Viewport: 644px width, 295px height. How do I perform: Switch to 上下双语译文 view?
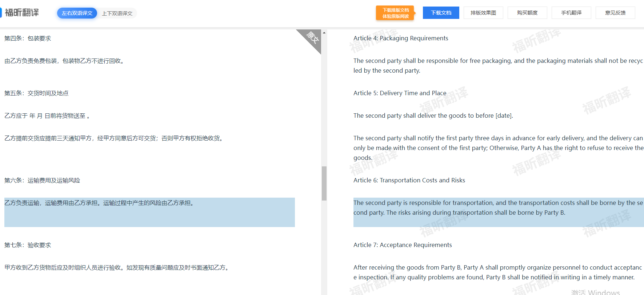click(117, 13)
